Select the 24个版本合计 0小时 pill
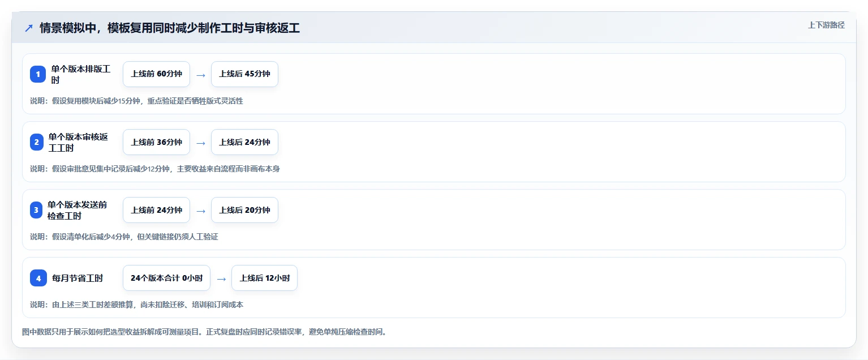The height and width of the screenshot is (360, 868). point(166,278)
